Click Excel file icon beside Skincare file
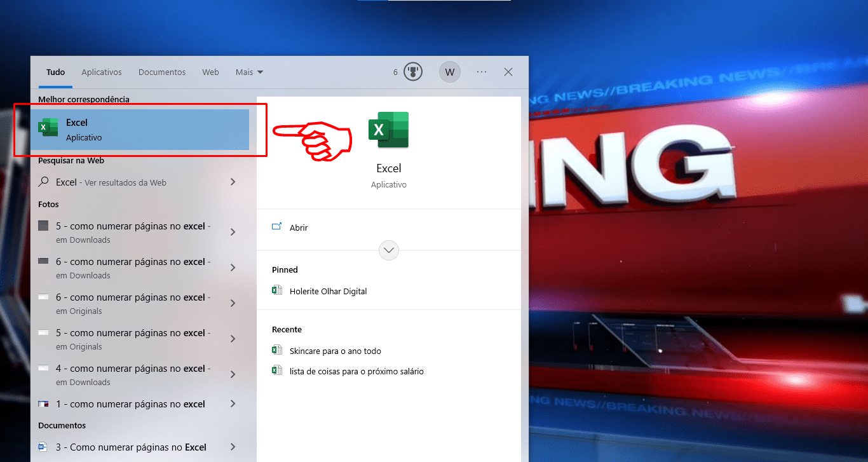The height and width of the screenshot is (462, 868). (x=276, y=350)
